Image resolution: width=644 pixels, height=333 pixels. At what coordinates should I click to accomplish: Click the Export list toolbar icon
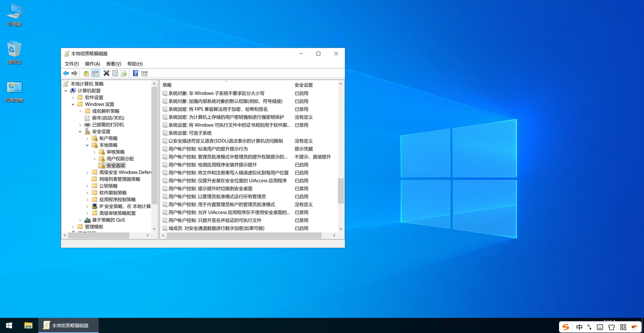(124, 73)
